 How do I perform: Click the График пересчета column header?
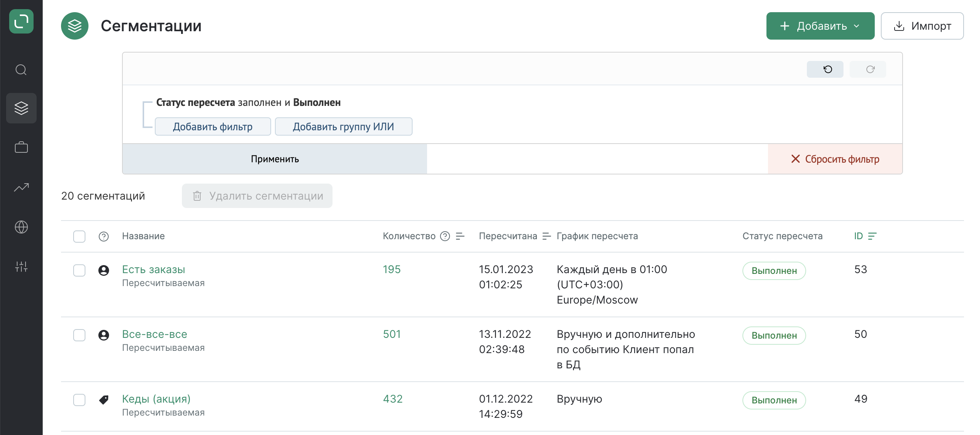[597, 236]
